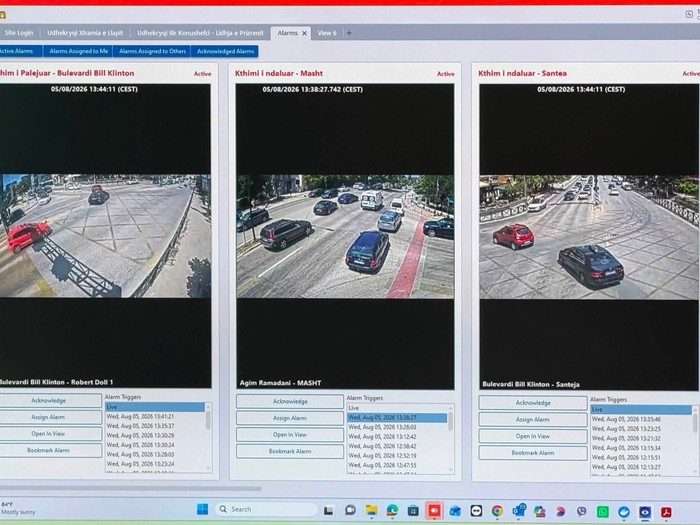Bookmark the Bulevardi Bill Klinton alarm

(50, 450)
